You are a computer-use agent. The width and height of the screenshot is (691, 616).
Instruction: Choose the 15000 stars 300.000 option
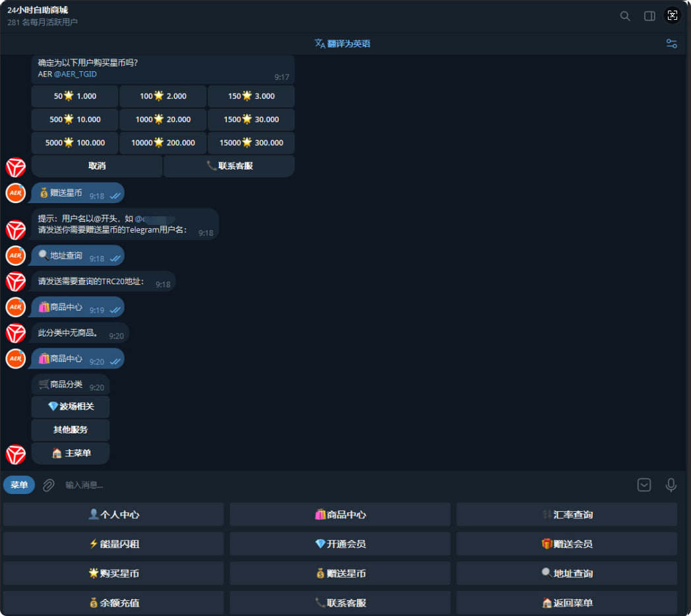(x=251, y=143)
